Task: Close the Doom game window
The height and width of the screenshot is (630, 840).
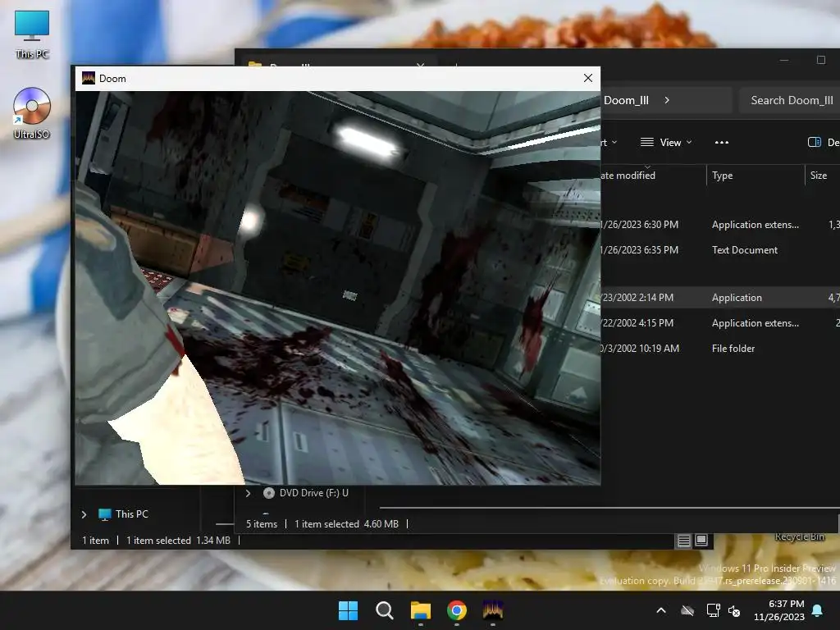Action: tap(587, 78)
